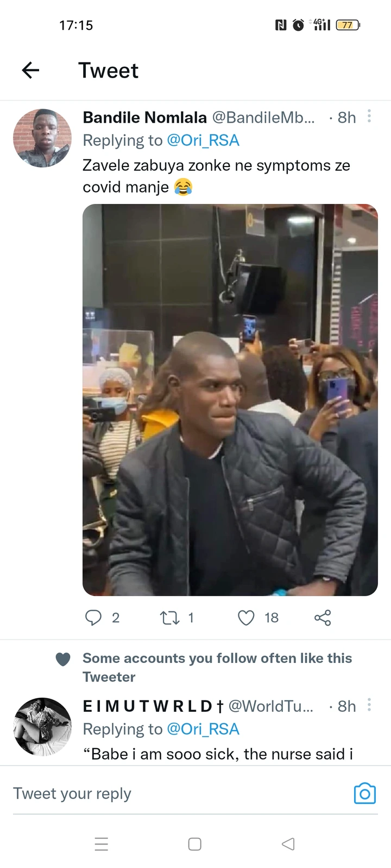Share Bandile Nomlala's tweet

click(x=323, y=617)
